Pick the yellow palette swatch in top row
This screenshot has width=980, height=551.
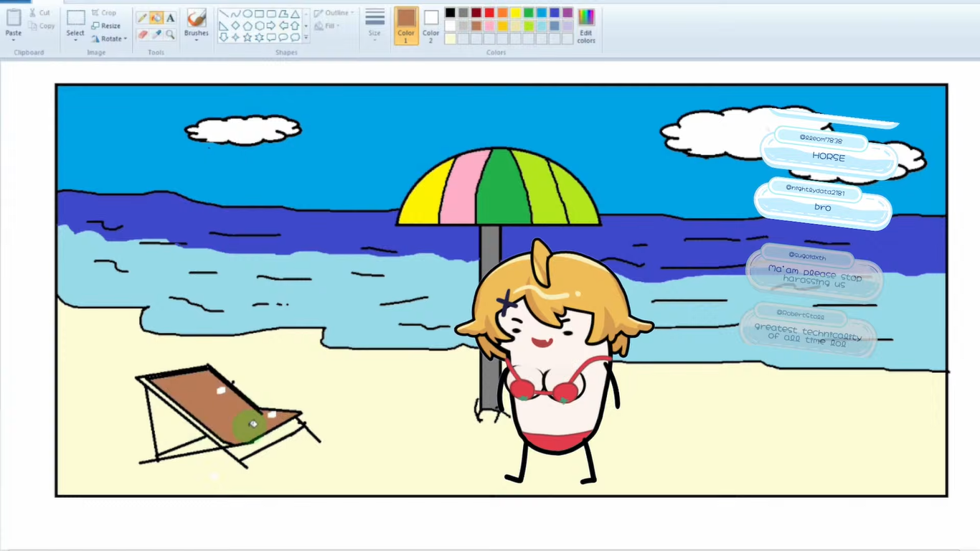click(515, 13)
